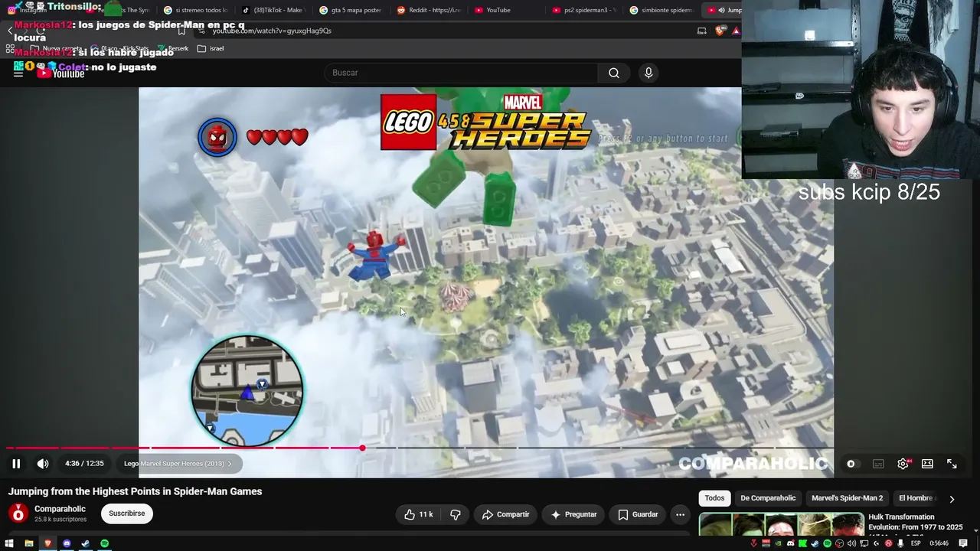Change input language from ESP
The image size is (980, 551).
coord(916,543)
